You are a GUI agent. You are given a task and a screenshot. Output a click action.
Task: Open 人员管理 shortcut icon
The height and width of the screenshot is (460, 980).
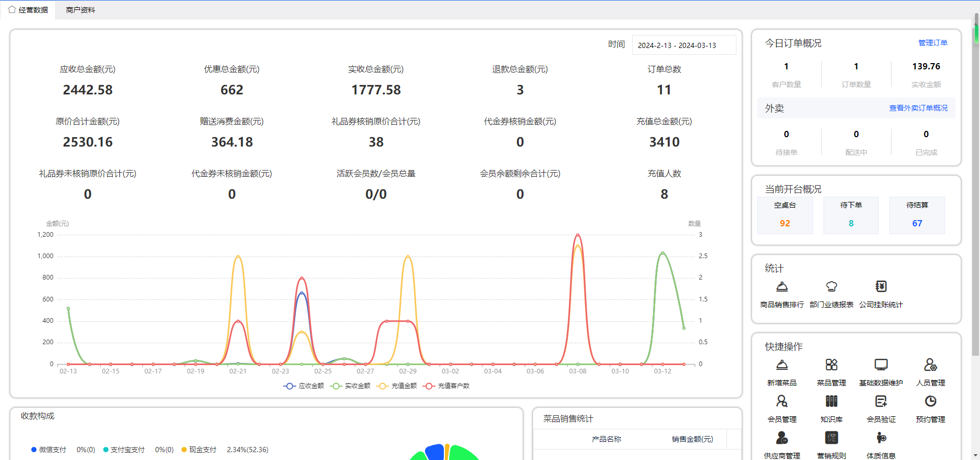tap(930, 365)
